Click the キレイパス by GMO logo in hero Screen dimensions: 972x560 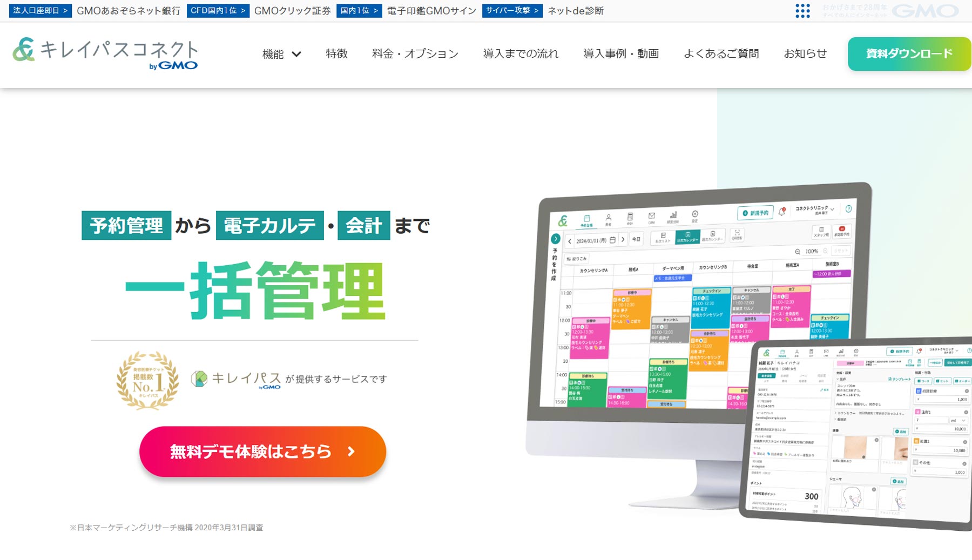point(236,379)
